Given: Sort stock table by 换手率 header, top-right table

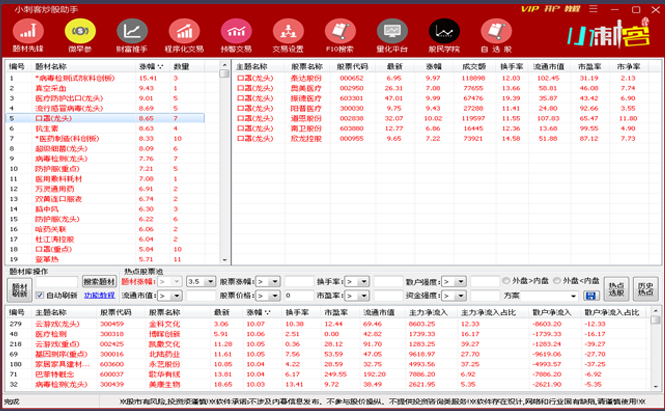Looking at the screenshot, I should [511, 67].
